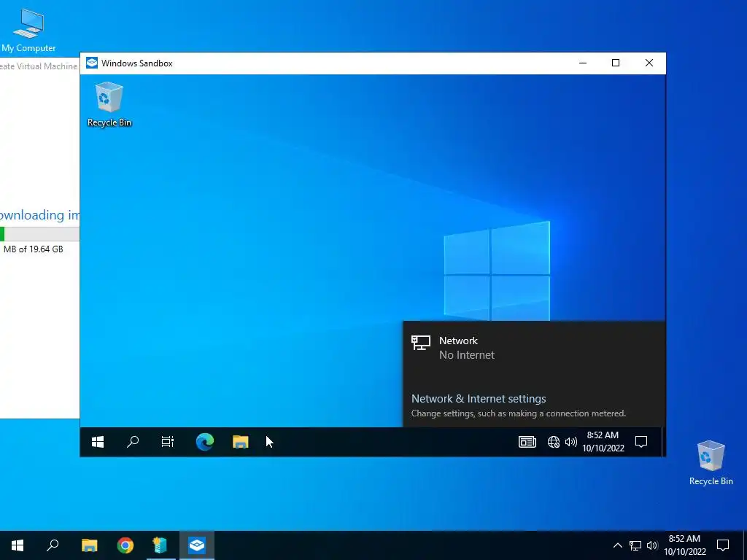The width and height of the screenshot is (747, 560).
Task: Select Windows Sandbox button on host taskbar
Action: (197, 545)
